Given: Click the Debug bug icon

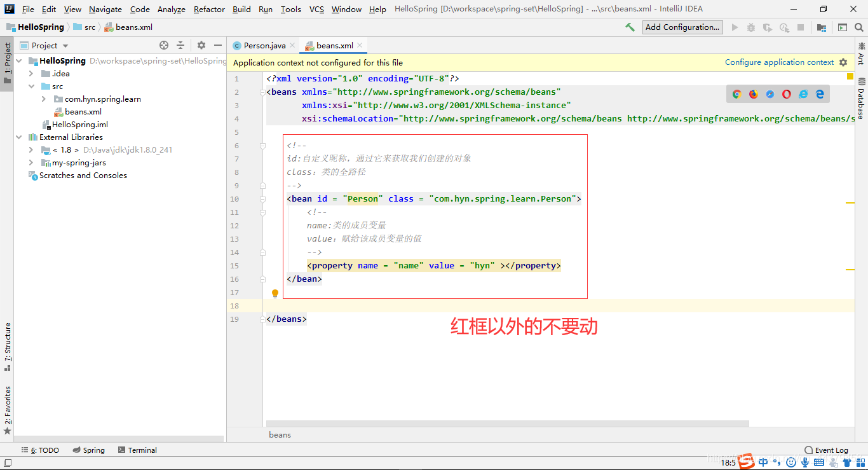Looking at the screenshot, I should (751, 27).
